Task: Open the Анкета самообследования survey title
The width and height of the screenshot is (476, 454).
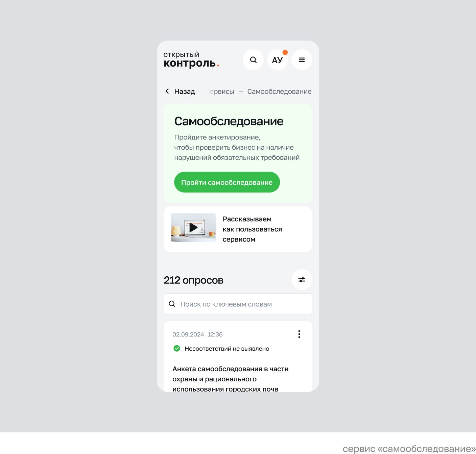Action: (x=231, y=379)
